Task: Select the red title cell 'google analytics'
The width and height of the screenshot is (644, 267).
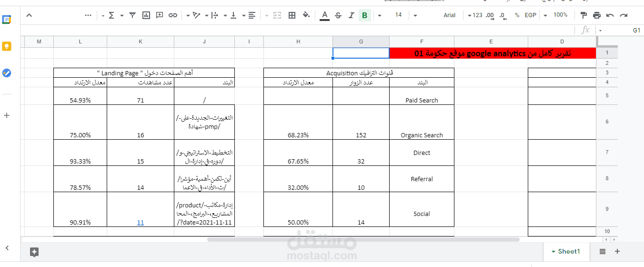Action: pos(493,53)
